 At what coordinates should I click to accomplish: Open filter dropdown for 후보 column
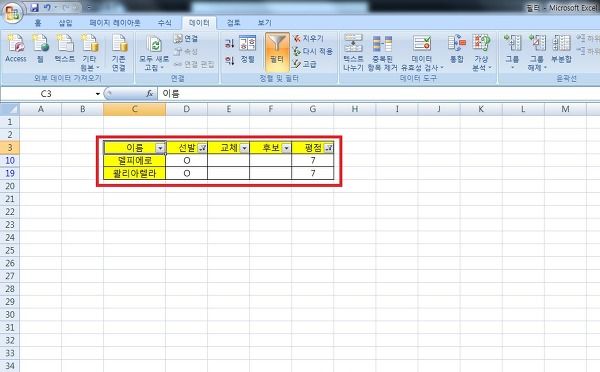click(x=286, y=148)
